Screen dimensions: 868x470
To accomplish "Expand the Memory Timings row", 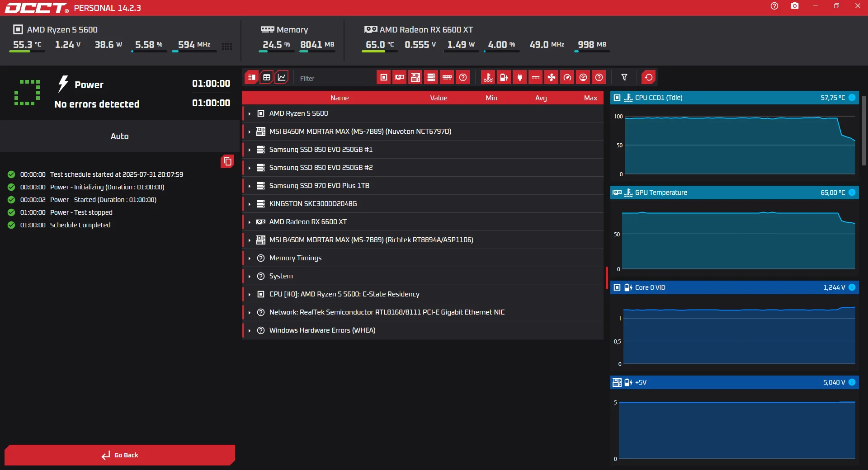I will pos(249,258).
